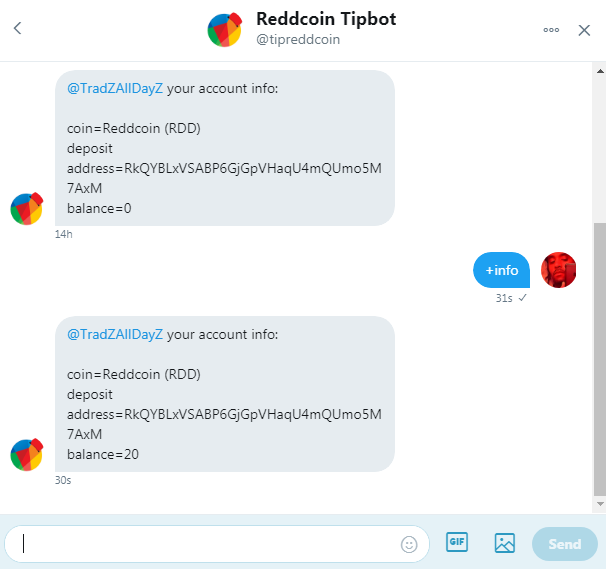This screenshot has width=606, height=569.
Task: Open @TradZAllDayZ mention in second message
Action: [115, 334]
